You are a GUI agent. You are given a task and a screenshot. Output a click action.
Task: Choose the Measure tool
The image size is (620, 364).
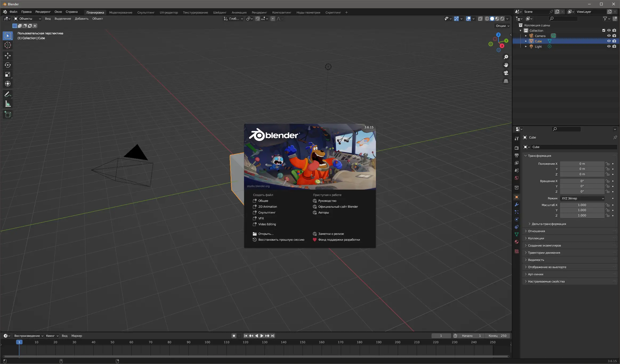8,104
